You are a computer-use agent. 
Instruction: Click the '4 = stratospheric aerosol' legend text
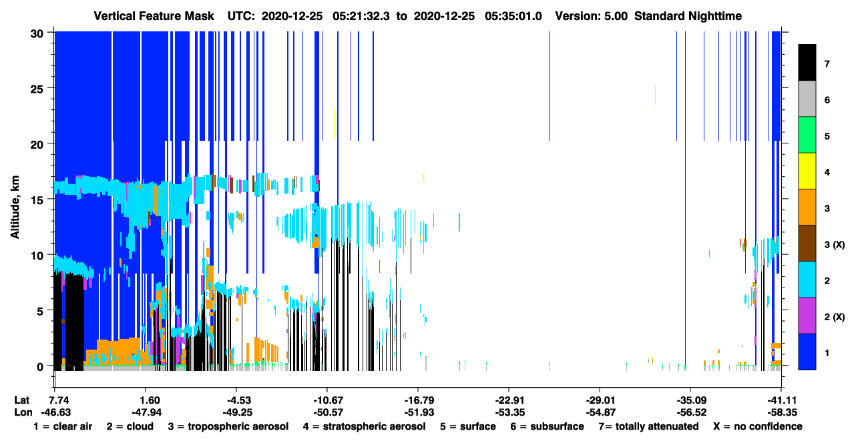pos(363,426)
